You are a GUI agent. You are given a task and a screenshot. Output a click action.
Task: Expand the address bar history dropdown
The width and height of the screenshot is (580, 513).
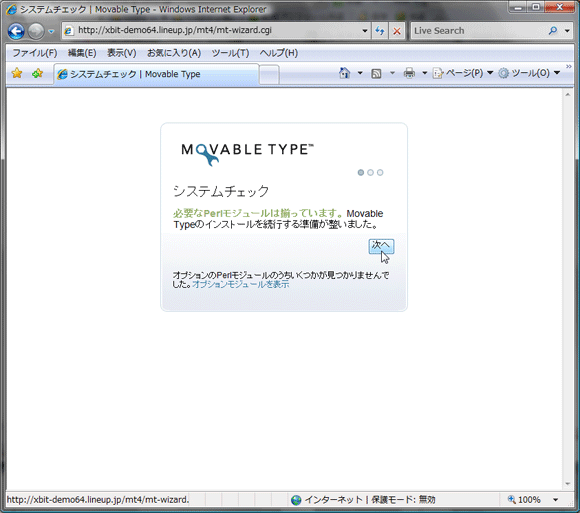365,31
